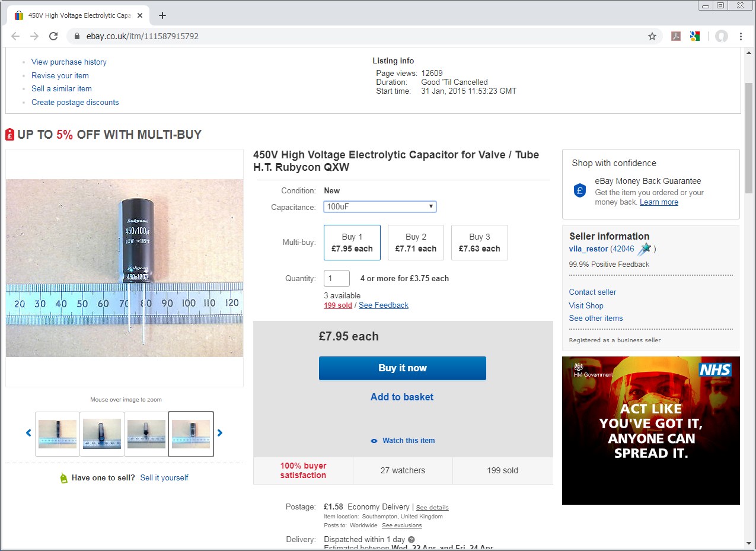Click the dispatch info help icon
The height and width of the screenshot is (551, 756).
(412, 540)
